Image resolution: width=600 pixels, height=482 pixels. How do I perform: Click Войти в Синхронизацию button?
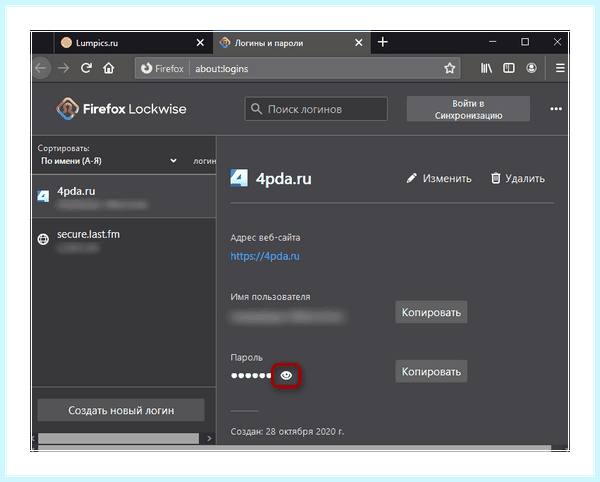[468, 109]
